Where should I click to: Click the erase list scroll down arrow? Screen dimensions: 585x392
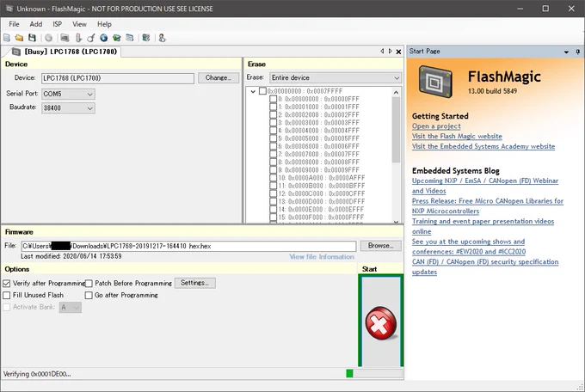396,221
